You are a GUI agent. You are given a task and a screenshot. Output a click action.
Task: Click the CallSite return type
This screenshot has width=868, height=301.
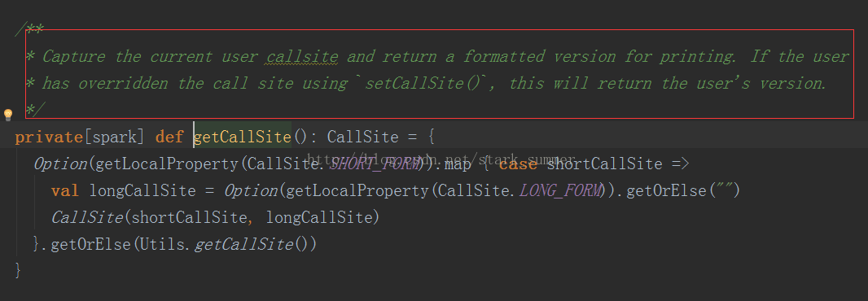362,137
